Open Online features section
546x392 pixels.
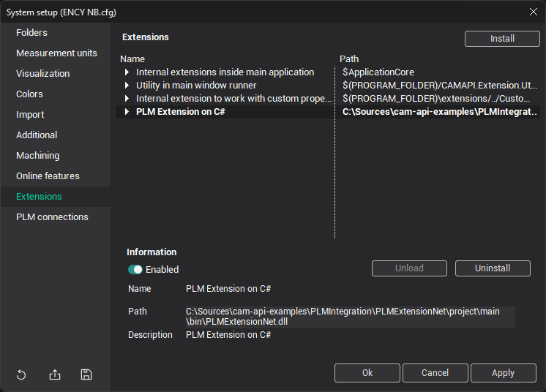pos(48,176)
